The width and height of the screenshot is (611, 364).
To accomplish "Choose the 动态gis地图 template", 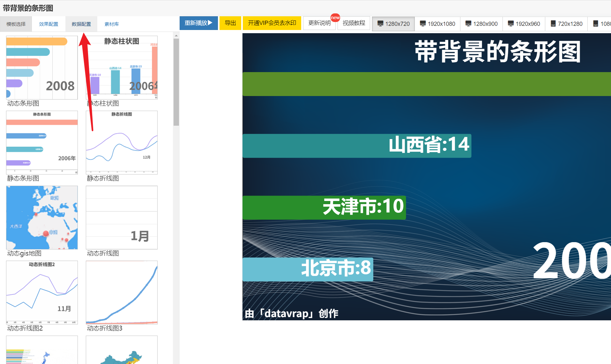I will (42, 218).
